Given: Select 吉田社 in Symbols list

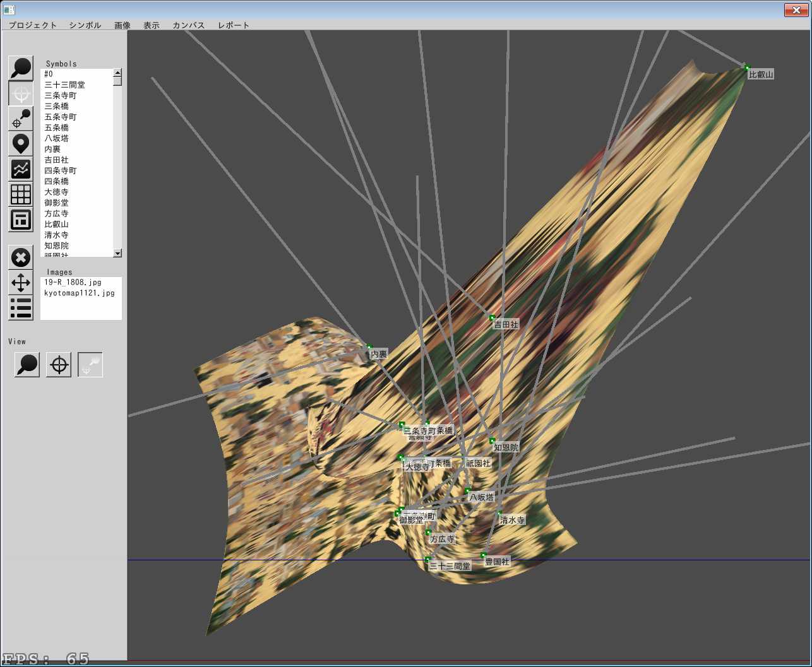Looking at the screenshot, I should click(x=56, y=160).
